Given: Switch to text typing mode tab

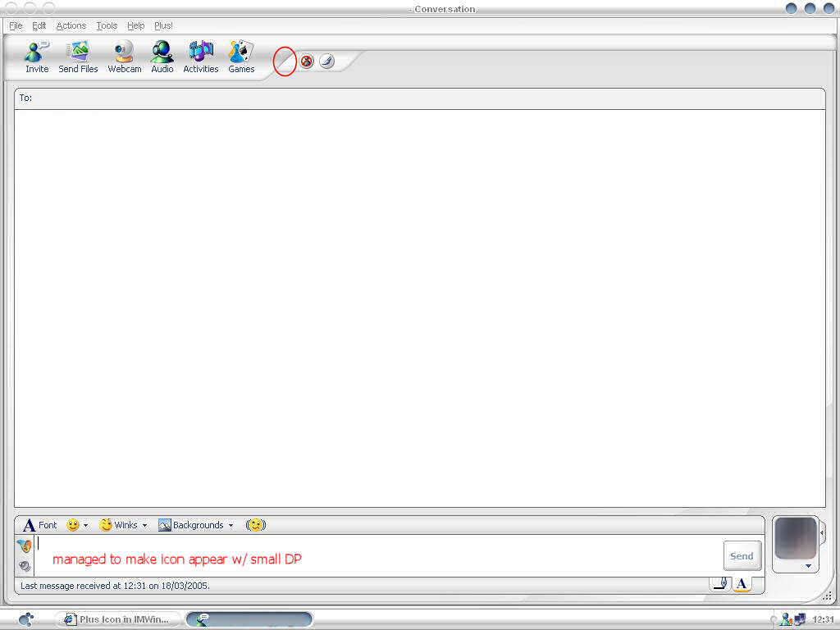Looking at the screenshot, I should (x=742, y=584).
